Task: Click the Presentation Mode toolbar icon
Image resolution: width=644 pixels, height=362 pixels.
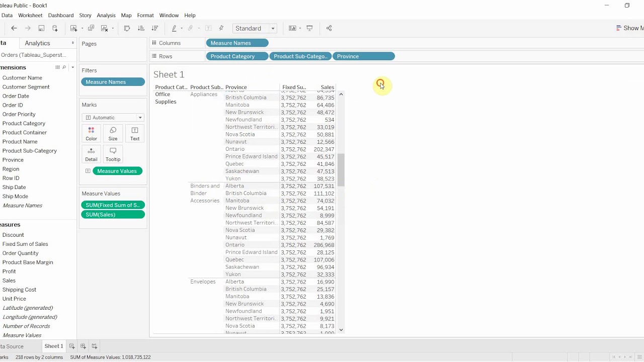Action: [309, 28]
